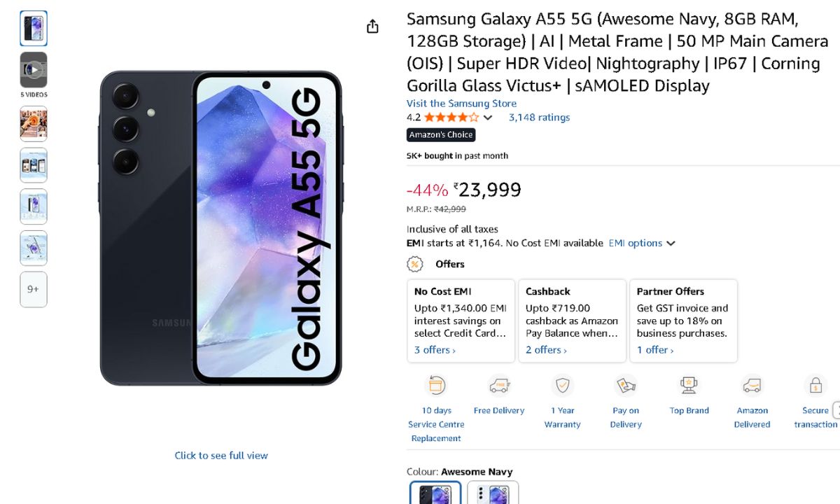Click the Free Delivery truck icon
This screenshot has height=504, width=840.
tap(499, 386)
